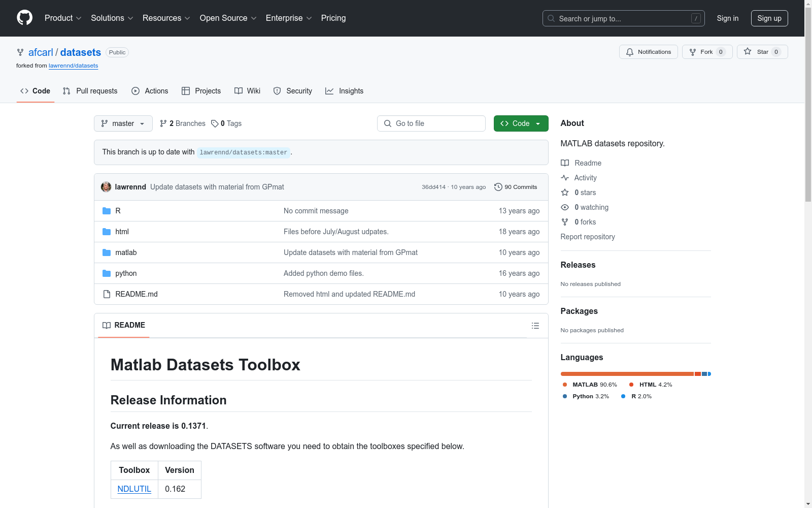This screenshot has height=508, width=812.
Task: Open the Insights tab
Action: click(345, 91)
